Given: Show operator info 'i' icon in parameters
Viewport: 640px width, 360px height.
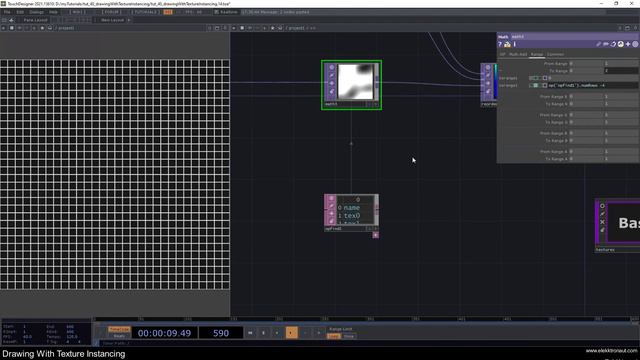Looking at the screenshot, I should pyautogui.click(x=515, y=44).
